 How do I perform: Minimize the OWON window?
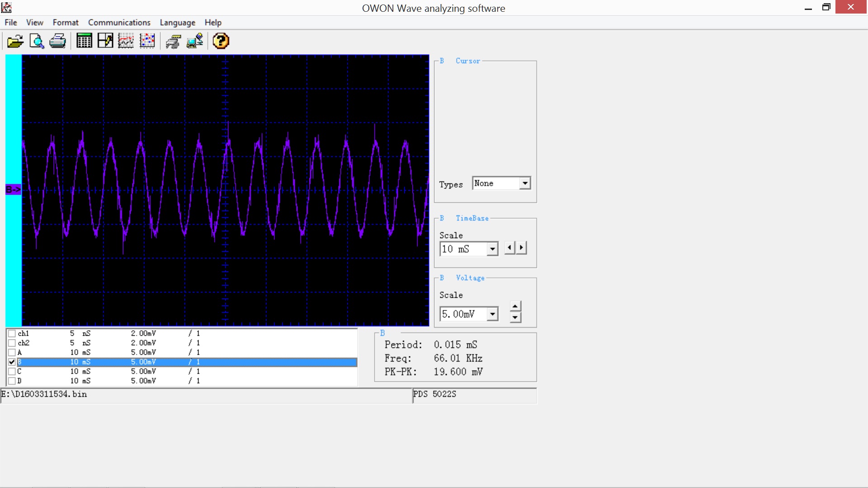[808, 8]
